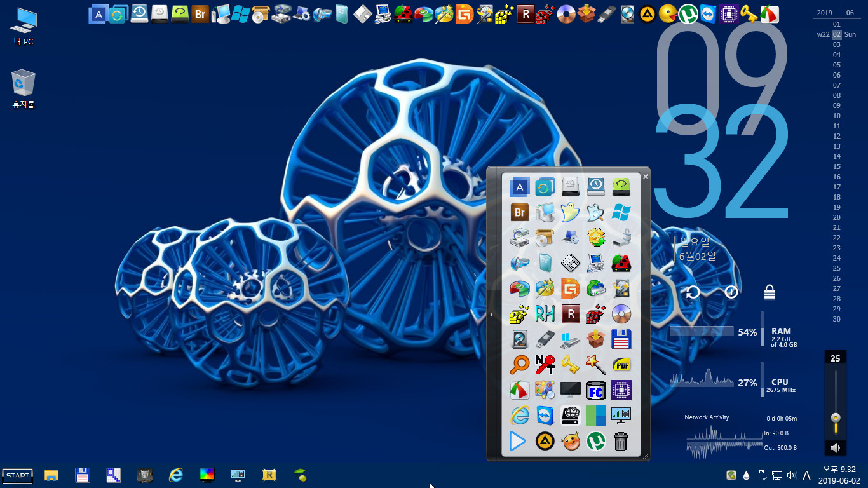Open uTorrent icon in the launcher panel
Image resolution: width=868 pixels, height=488 pixels.
point(596,441)
